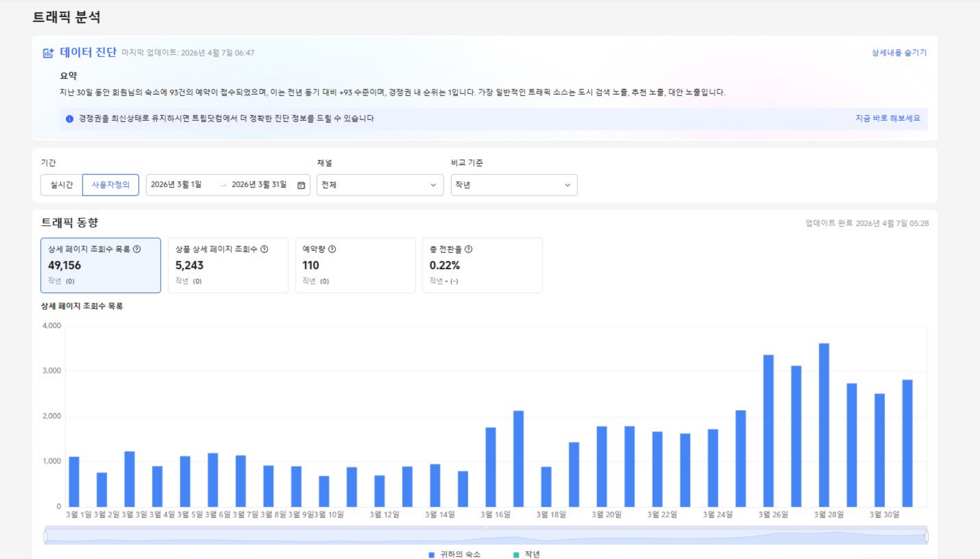Screen dimensions: 980x559
Task: Click the start date 2026년 3월 1일
Action: (176, 185)
